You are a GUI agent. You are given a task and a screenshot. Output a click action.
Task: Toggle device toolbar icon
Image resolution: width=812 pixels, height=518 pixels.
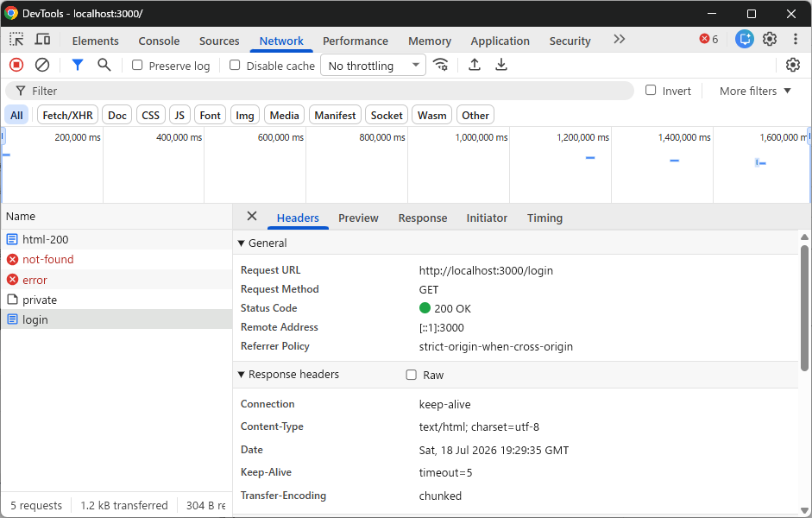coord(42,40)
